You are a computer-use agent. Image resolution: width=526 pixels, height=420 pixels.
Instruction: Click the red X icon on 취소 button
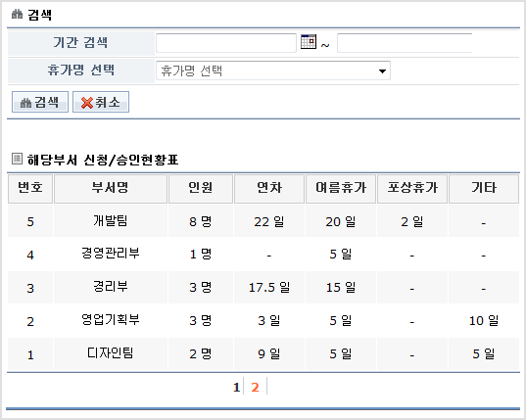87,103
